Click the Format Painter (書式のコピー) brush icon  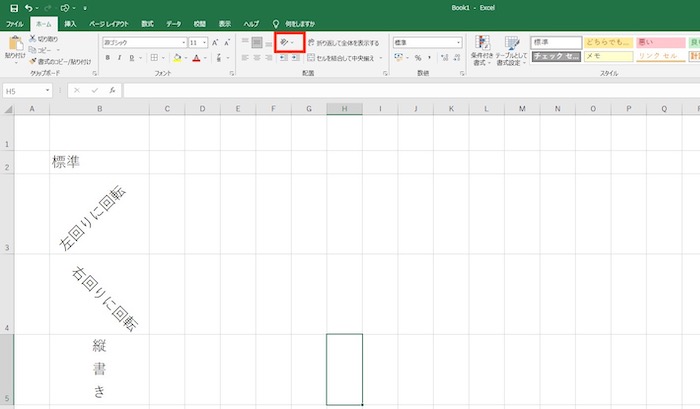33,61
